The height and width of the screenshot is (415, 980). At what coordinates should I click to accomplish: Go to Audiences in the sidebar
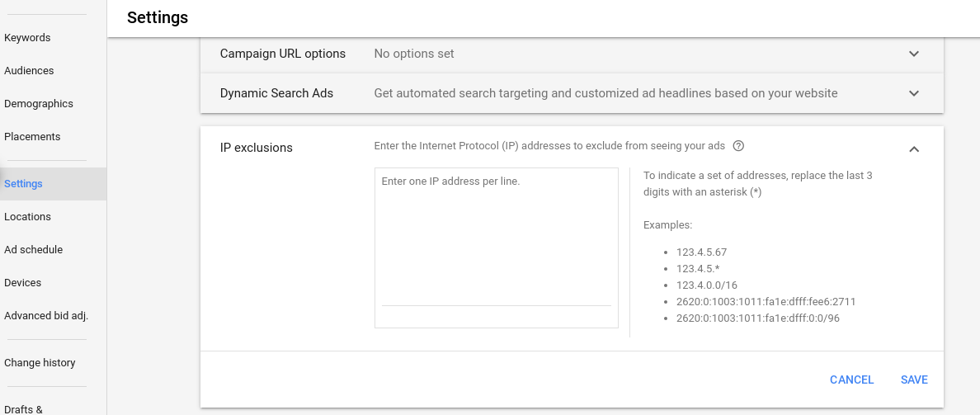coord(29,71)
